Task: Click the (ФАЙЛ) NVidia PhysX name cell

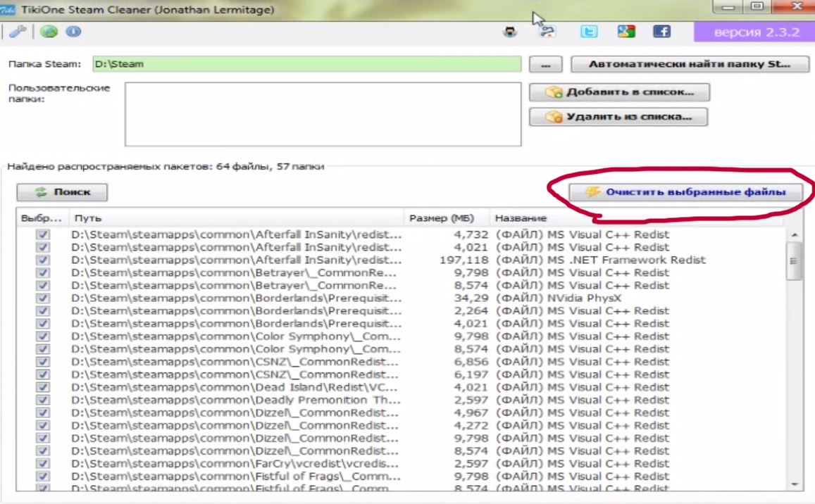Action: click(558, 298)
